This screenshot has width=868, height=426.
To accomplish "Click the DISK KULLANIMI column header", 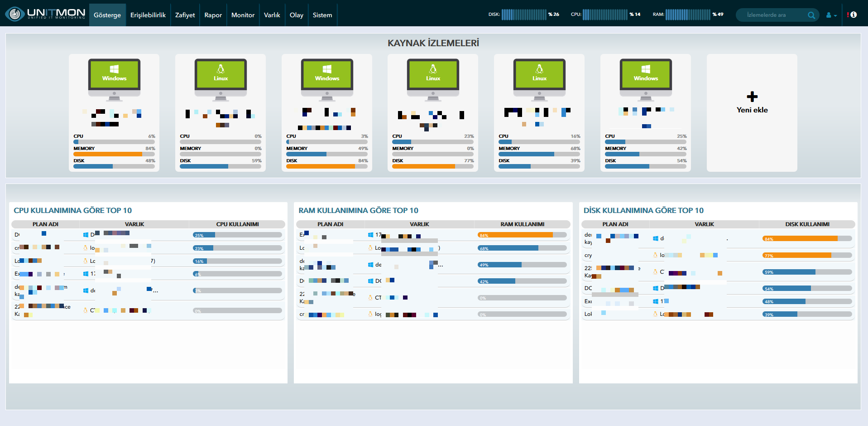I will click(807, 224).
